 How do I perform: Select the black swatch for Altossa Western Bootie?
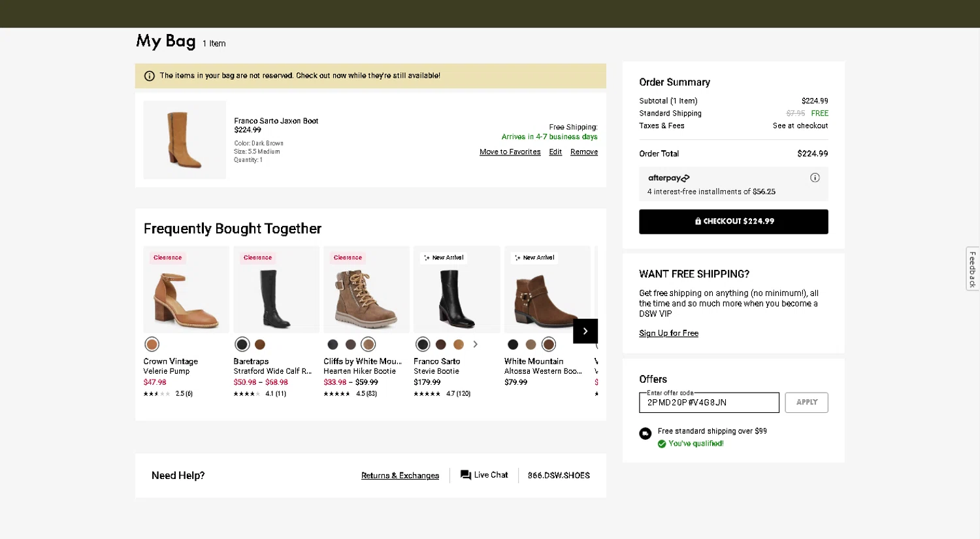click(x=513, y=344)
